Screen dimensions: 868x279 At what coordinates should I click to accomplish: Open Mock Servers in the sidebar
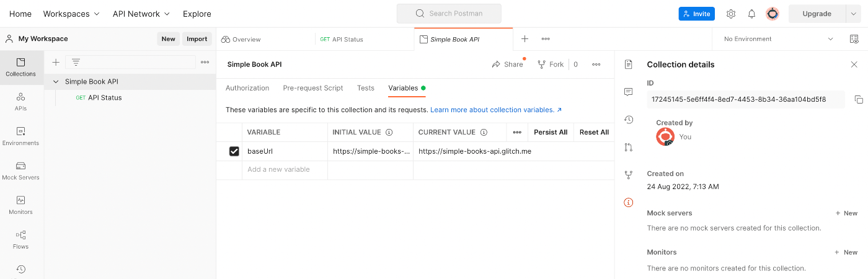coord(20,171)
